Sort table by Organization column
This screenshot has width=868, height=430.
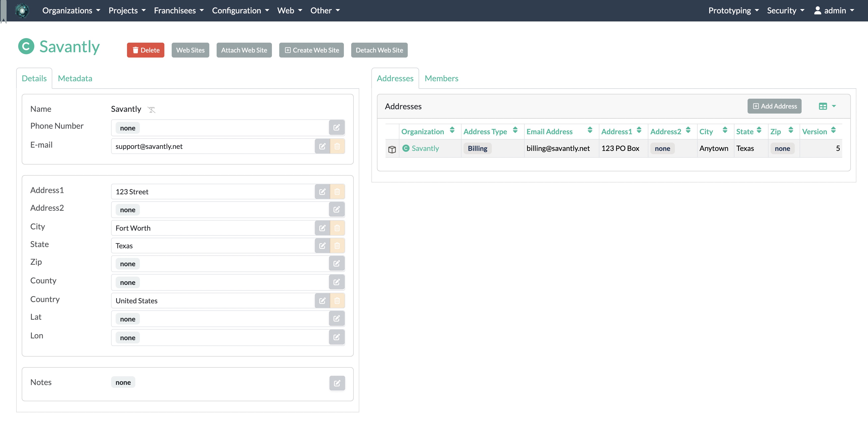tap(452, 130)
